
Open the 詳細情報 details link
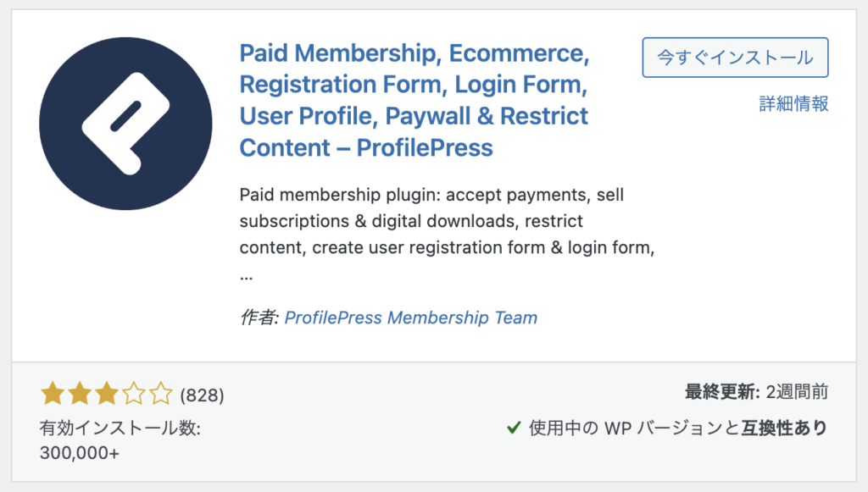pos(793,103)
